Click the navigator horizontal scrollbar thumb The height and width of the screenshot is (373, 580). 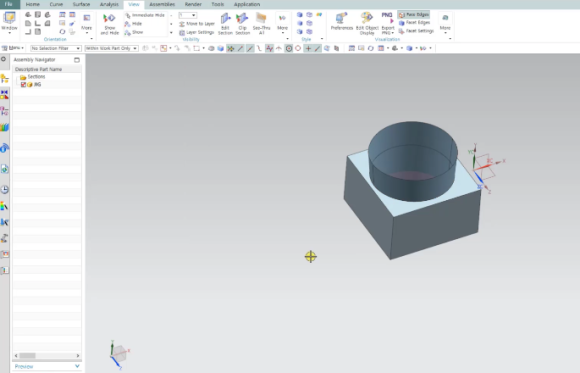tap(27, 356)
